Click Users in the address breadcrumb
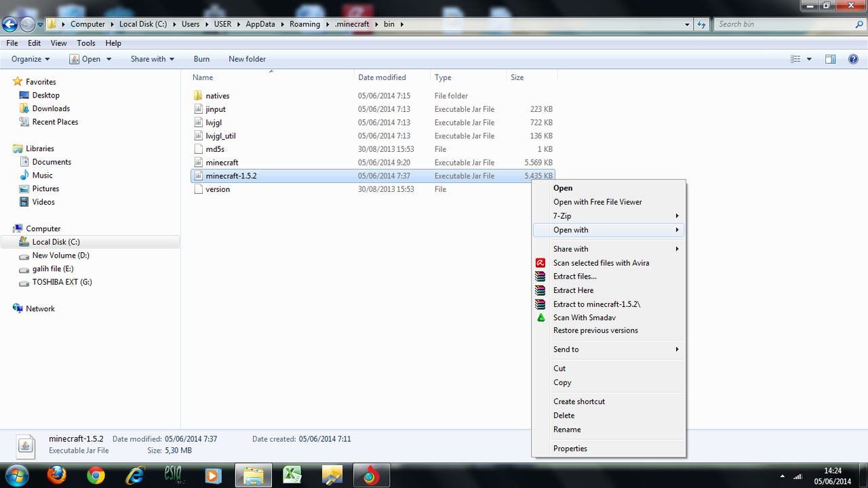The width and height of the screenshot is (868, 488). coord(191,24)
